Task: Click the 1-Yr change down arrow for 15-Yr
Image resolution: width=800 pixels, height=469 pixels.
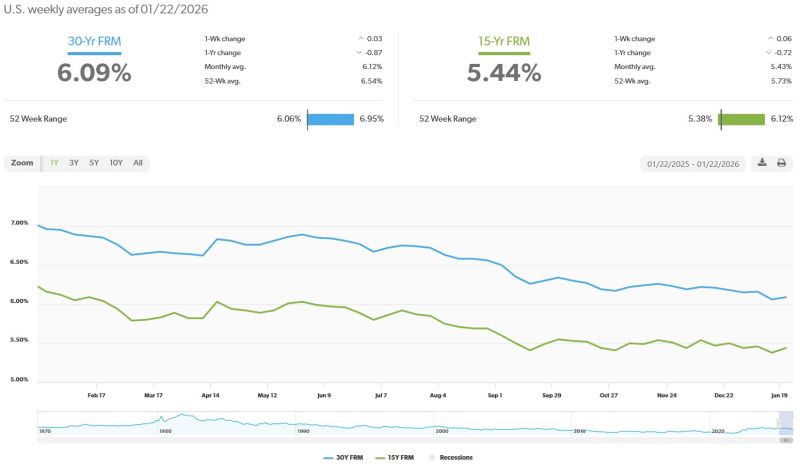Action: [769, 50]
